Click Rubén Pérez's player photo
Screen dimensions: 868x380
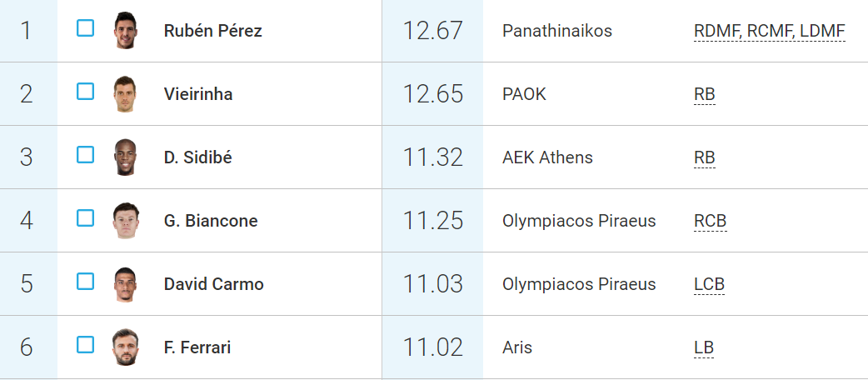(125, 31)
